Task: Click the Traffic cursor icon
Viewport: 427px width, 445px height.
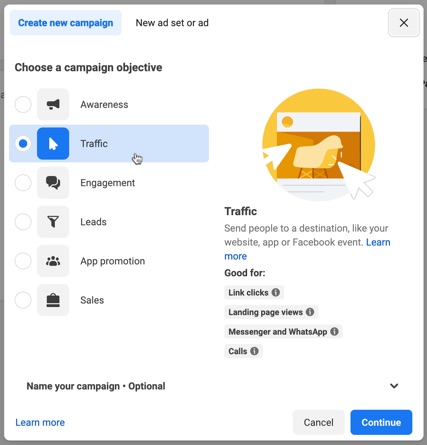Action: (53, 143)
